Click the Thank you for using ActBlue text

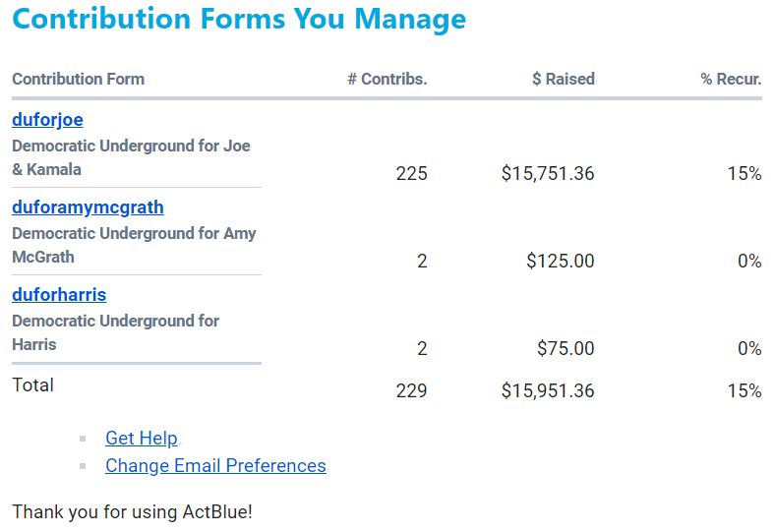132,512
